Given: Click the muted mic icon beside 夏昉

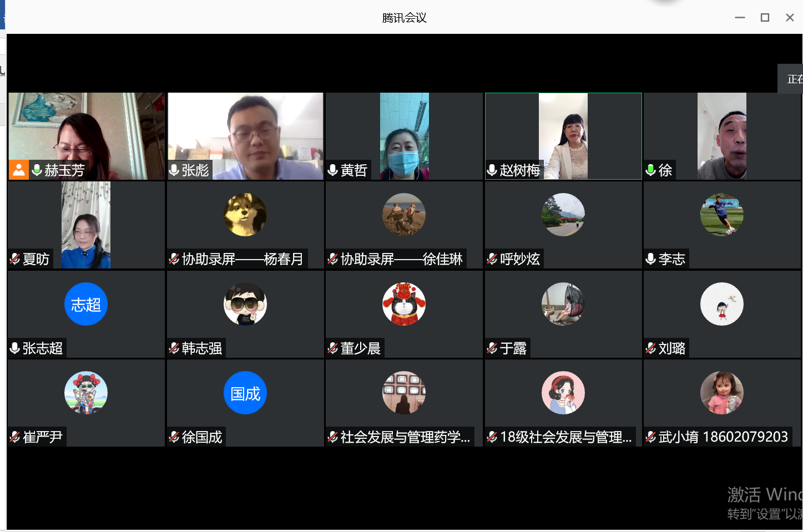Looking at the screenshot, I should [15, 259].
